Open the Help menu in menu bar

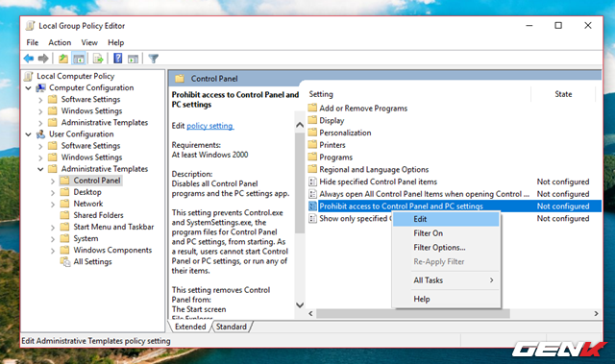(115, 42)
